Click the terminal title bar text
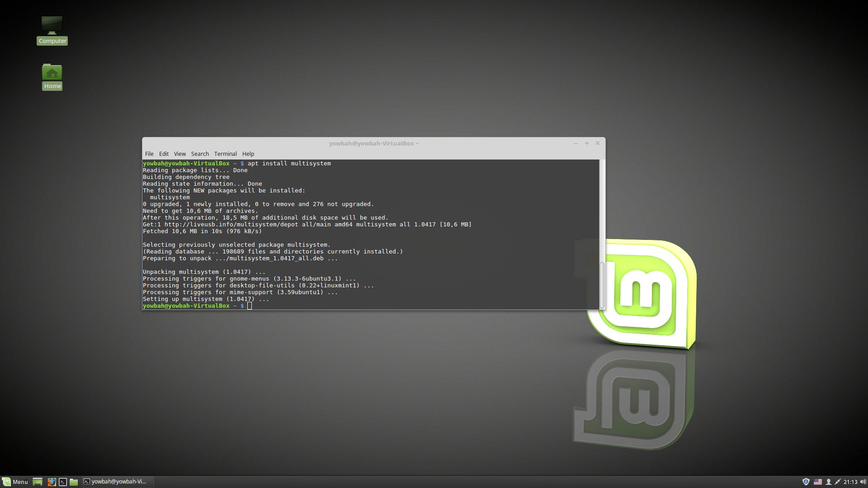Viewport: 868px width, 488px height. [374, 143]
